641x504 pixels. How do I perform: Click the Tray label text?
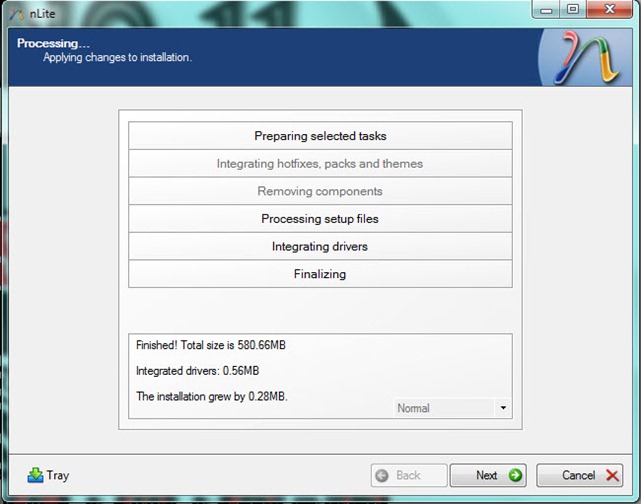click(x=58, y=476)
